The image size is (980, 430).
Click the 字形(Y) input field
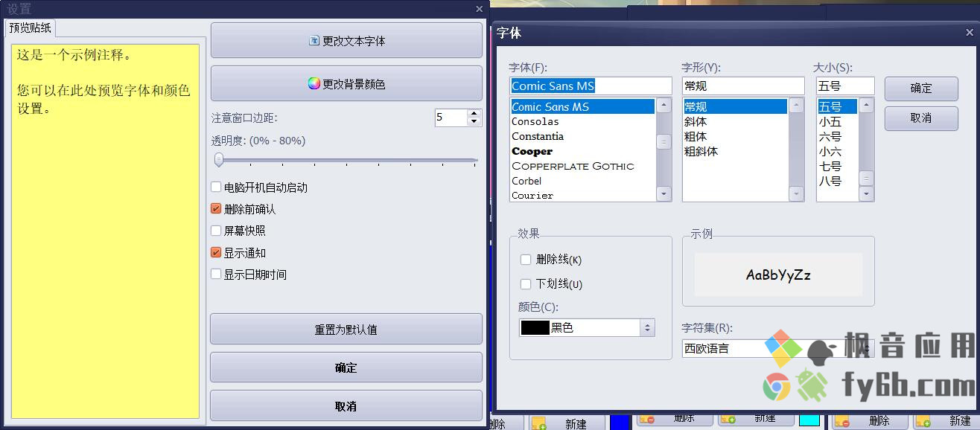point(743,86)
